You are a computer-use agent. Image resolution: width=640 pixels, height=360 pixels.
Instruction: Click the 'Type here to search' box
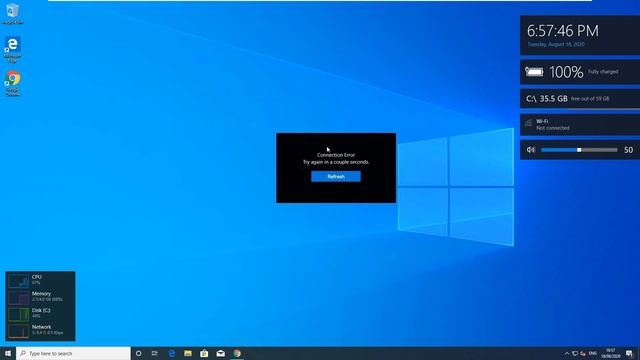click(x=73, y=353)
